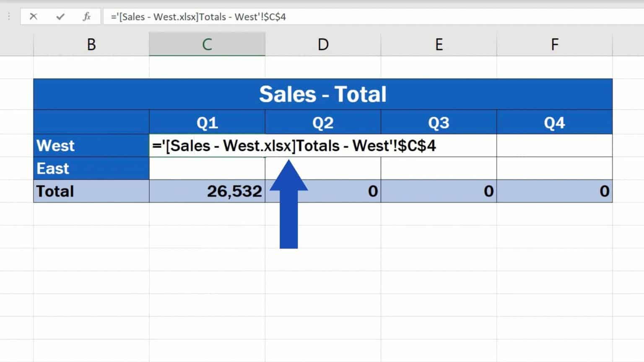Select the Q2 header cell
644x362 pixels.
(x=322, y=122)
